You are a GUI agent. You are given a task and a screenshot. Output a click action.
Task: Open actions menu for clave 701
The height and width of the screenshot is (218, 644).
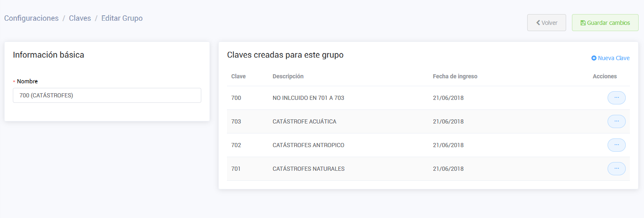click(x=616, y=169)
